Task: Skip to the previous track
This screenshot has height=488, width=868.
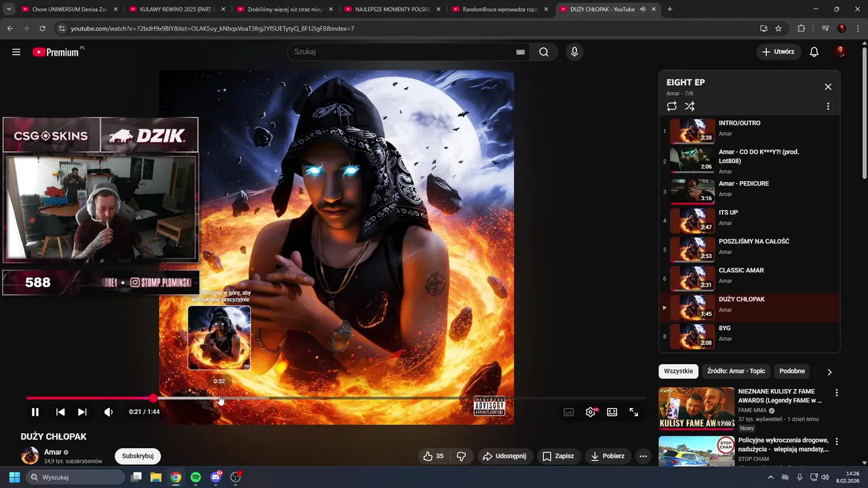Action: (60, 411)
